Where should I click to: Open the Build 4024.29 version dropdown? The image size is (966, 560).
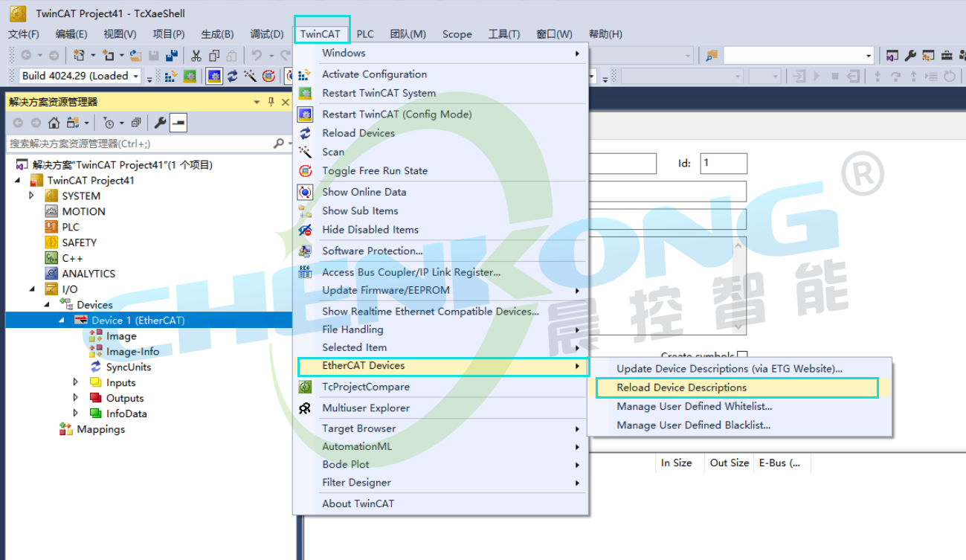click(136, 76)
